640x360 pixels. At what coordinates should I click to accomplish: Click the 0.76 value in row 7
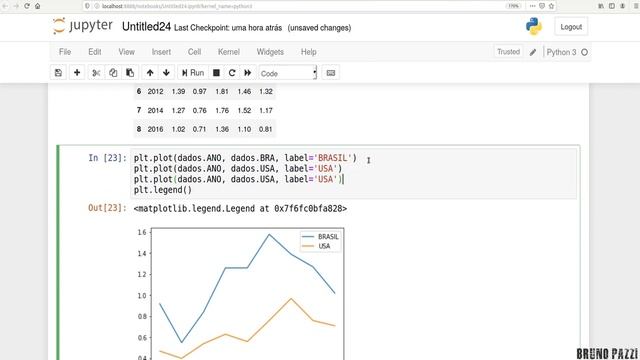pyautogui.click(x=200, y=110)
